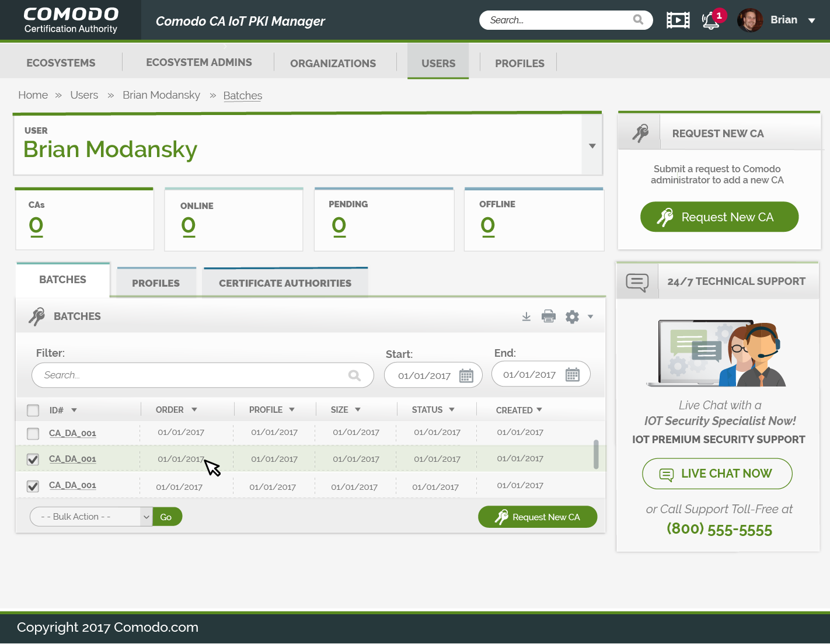Expand the Brian Modansky user panel dropdown arrow

coord(592,146)
